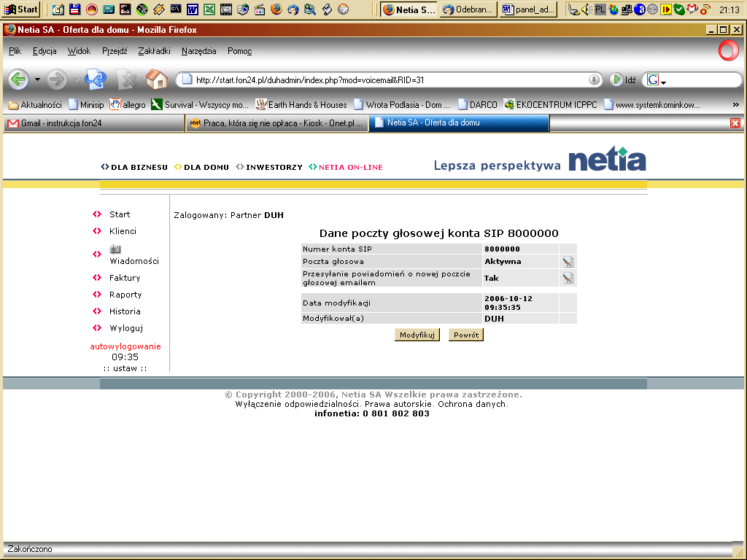Open the Plik menu
Viewport: 747px width, 560px height.
coord(15,51)
